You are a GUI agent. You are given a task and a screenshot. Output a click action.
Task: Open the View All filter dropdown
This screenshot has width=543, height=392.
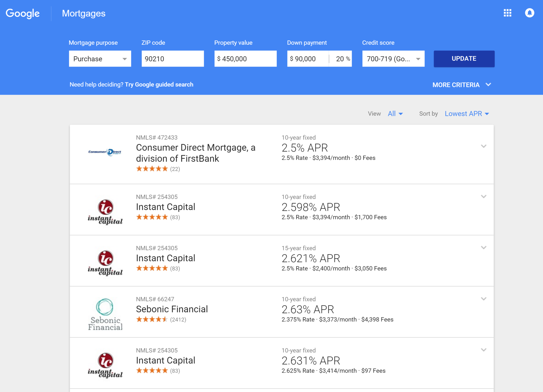click(x=395, y=113)
